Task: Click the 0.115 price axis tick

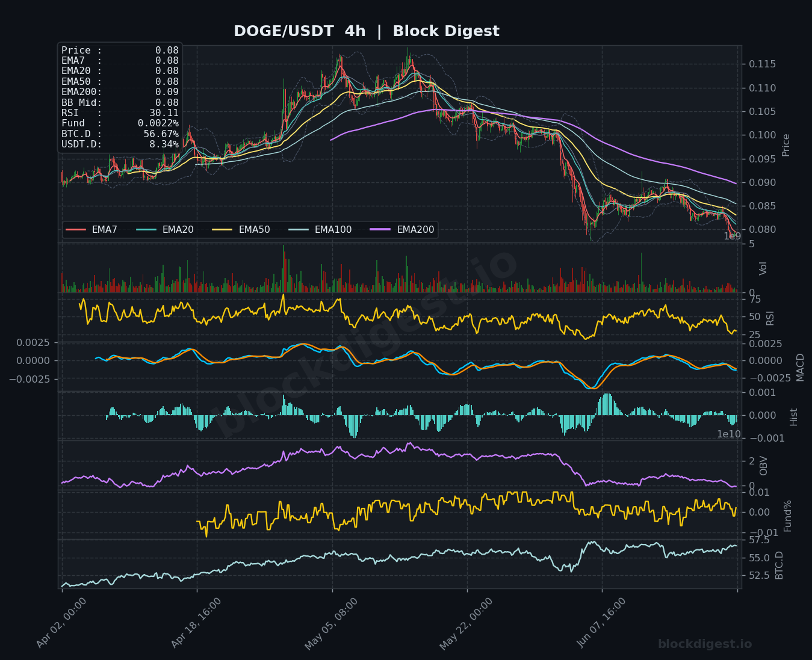Action: pyautogui.click(x=761, y=64)
